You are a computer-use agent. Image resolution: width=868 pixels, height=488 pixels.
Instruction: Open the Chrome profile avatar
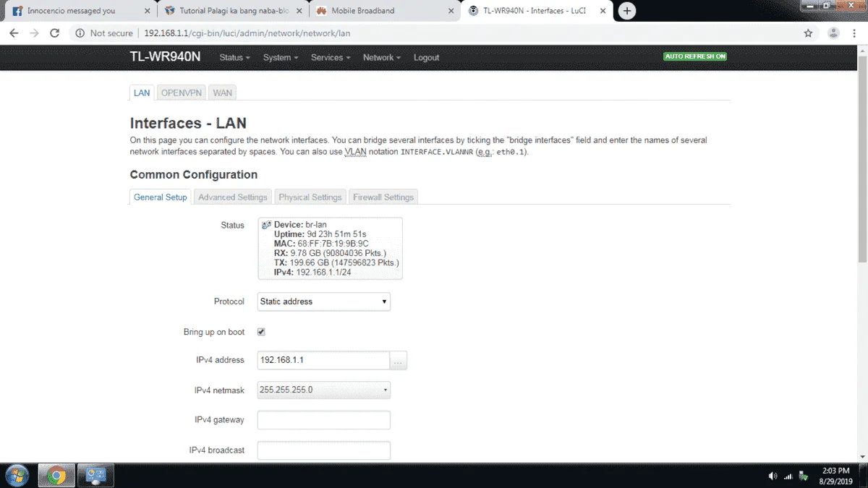tap(833, 33)
